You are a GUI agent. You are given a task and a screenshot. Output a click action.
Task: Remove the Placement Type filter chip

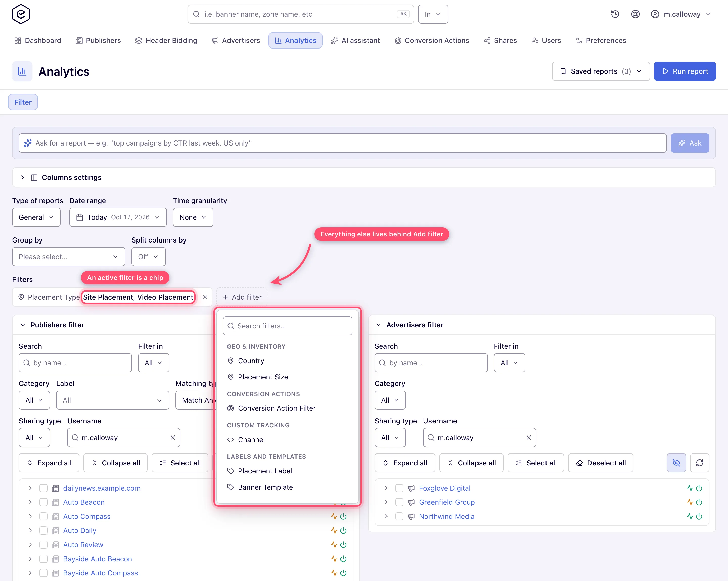point(205,297)
